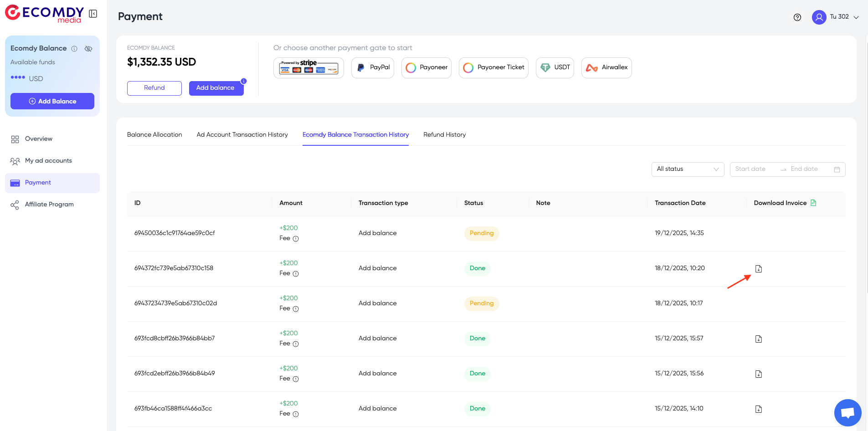Open the Overview page

[38, 139]
